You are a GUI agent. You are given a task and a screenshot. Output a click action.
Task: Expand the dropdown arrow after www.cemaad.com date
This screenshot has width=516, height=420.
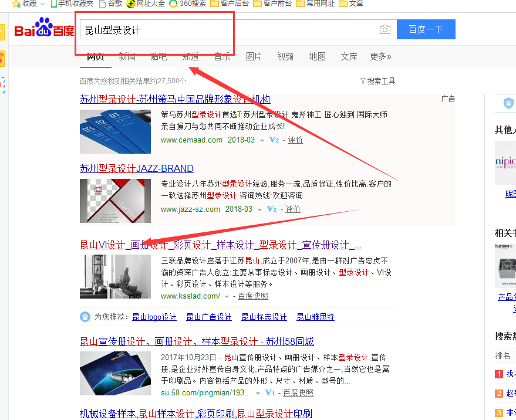point(262,140)
